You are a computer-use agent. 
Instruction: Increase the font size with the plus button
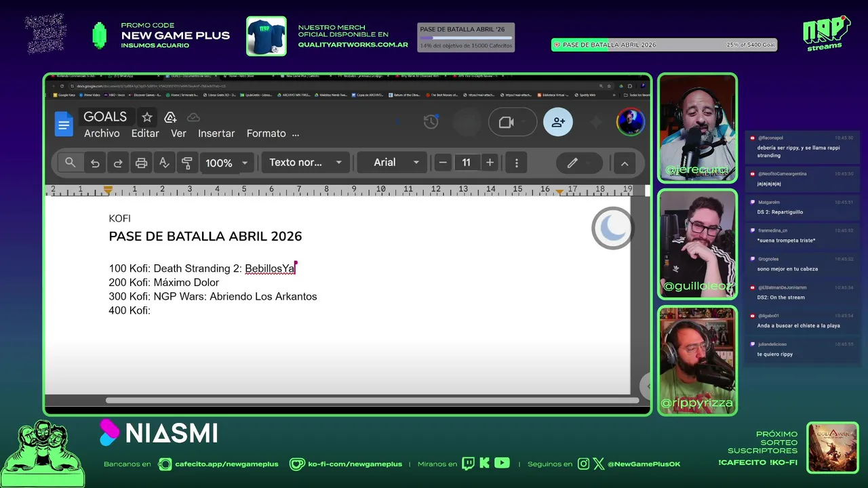490,163
